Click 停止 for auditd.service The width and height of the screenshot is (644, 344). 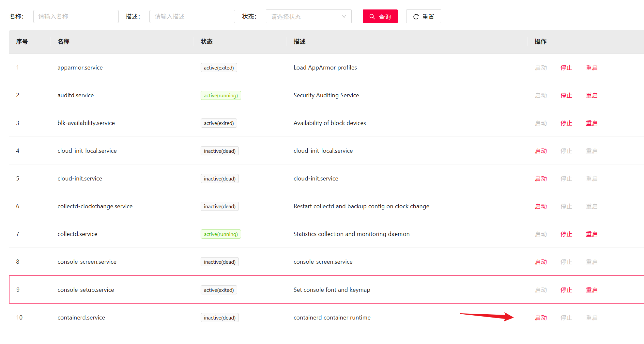pyautogui.click(x=566, y=95)
